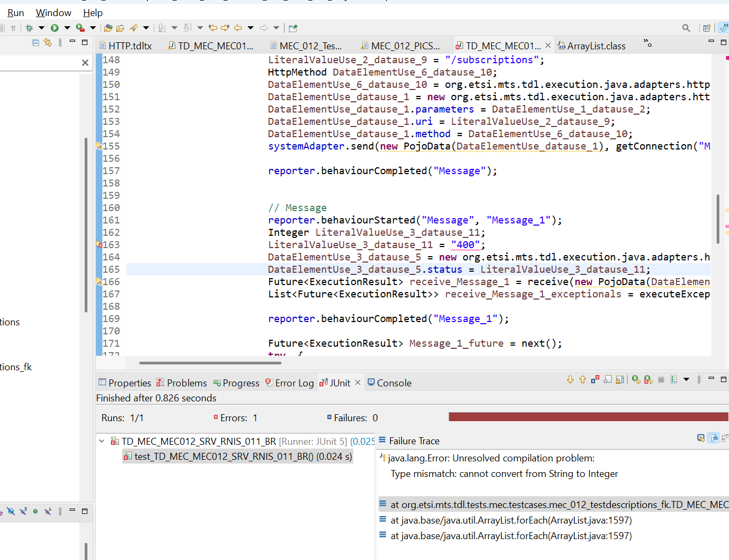Click the Forward navigation arrow
The width and height of the screenshot is (729, 560).
pos(264,28)
